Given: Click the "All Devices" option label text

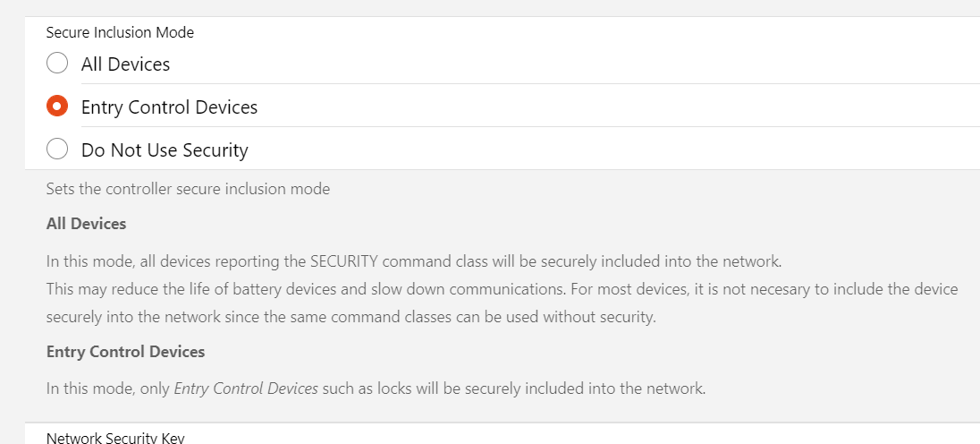Looking at the screenshot, I should (x=125, y=64).
